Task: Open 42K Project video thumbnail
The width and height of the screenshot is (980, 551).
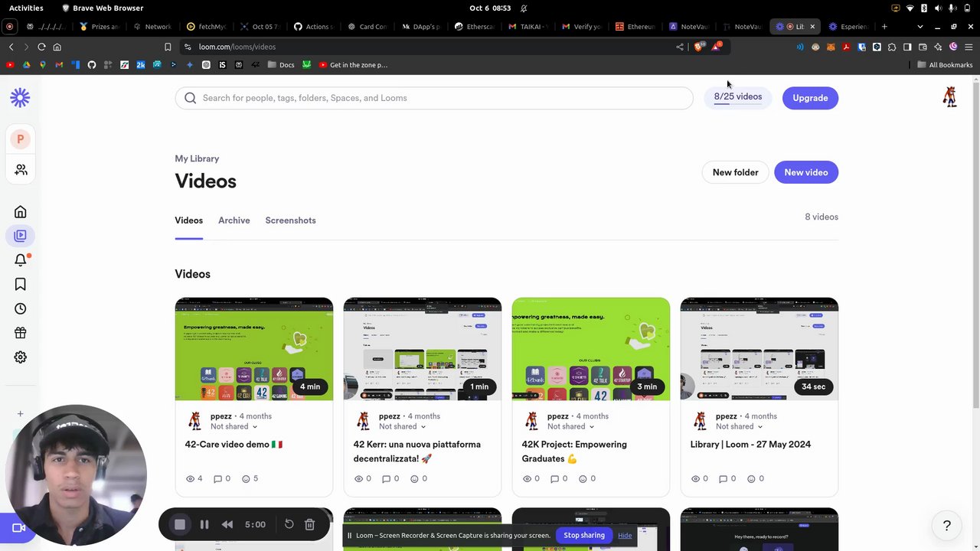Action: point(591,349)
